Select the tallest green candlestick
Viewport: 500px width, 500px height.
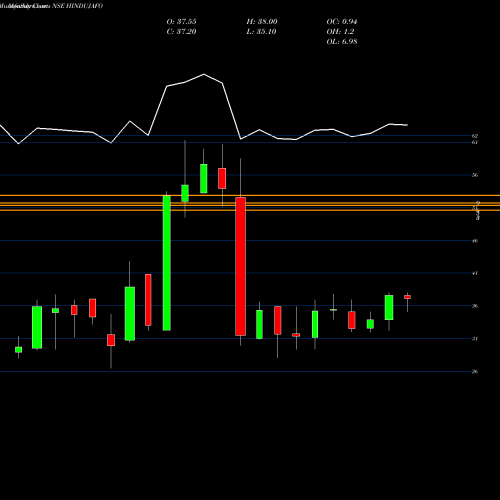(x=167, y=263)
